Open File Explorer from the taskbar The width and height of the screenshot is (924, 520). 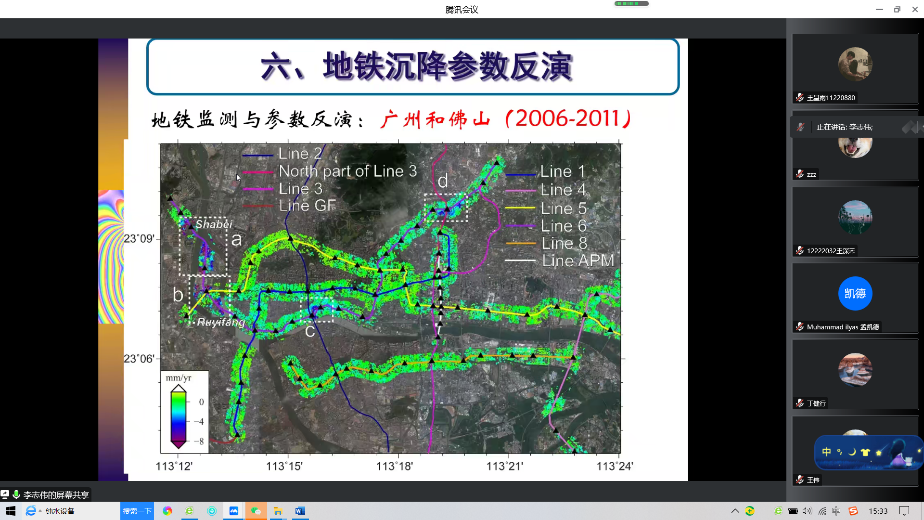click(x=278, y=510)
